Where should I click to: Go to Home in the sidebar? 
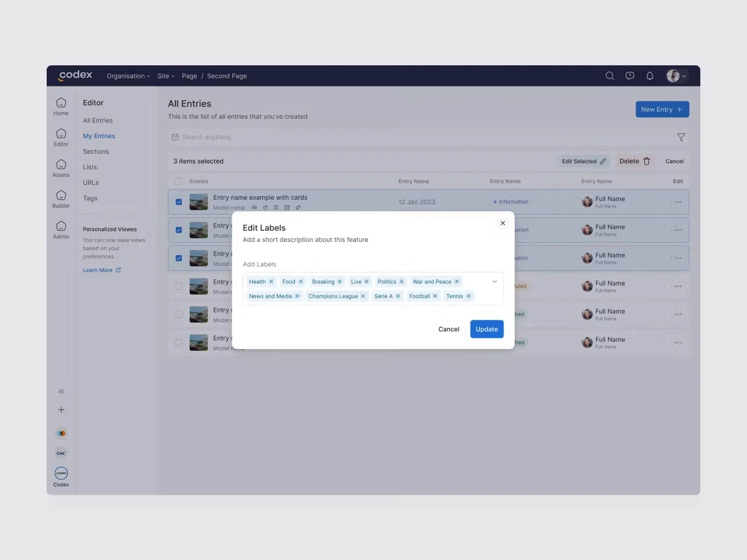click(x=61, y=106)
